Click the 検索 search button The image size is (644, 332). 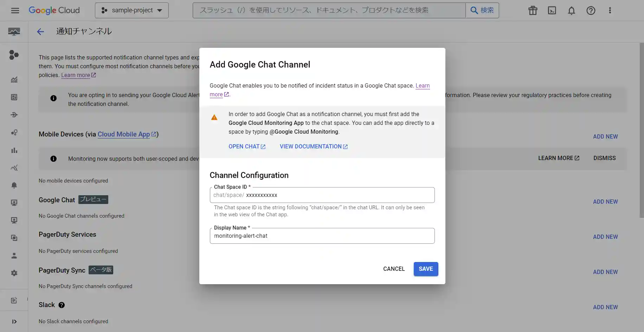coord(482,11)
